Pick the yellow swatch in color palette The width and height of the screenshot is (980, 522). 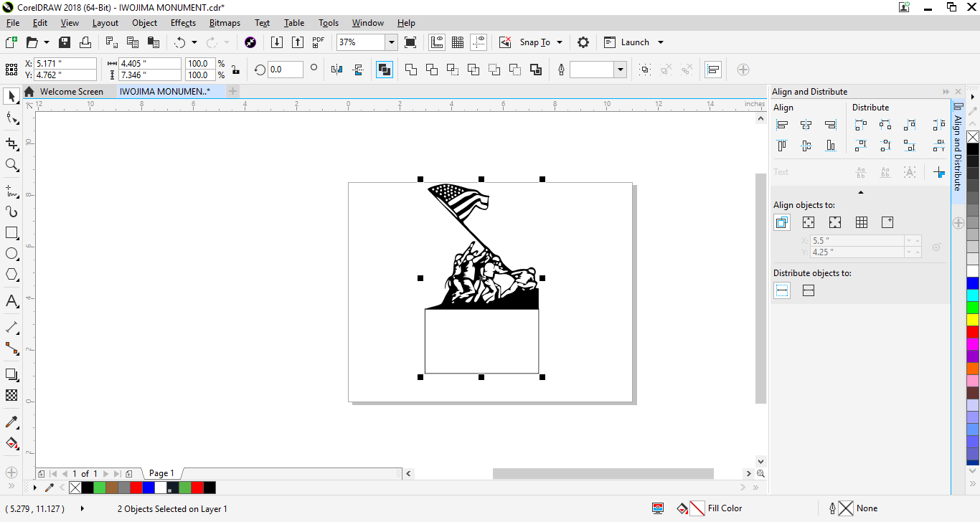(x=973, y=320)
